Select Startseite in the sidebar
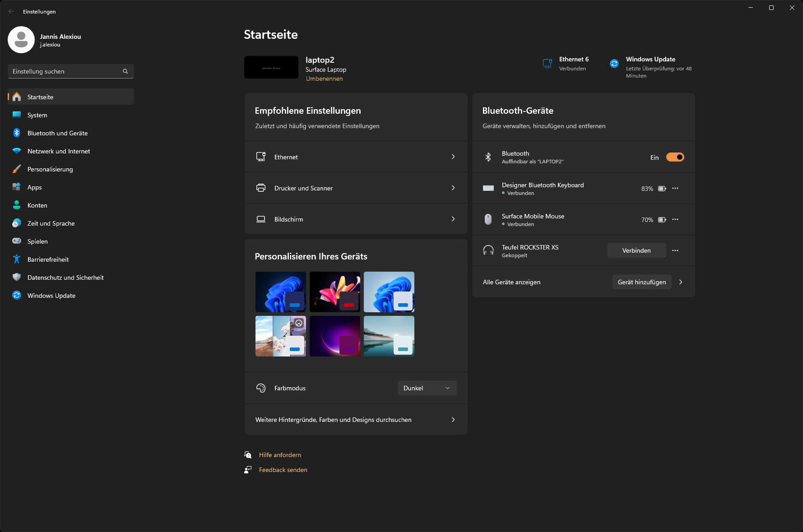 click(x=71, y=97)
